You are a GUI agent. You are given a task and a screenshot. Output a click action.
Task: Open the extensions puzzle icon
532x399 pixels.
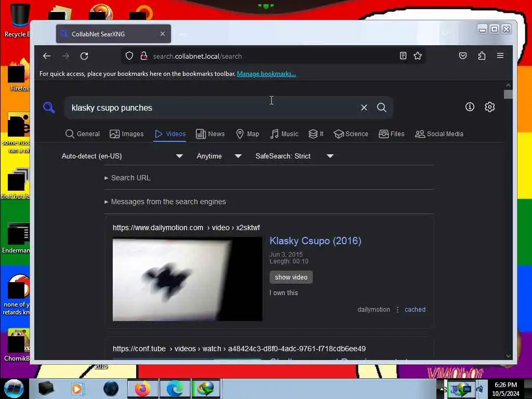pyautogui.click(x=482, y=56)
